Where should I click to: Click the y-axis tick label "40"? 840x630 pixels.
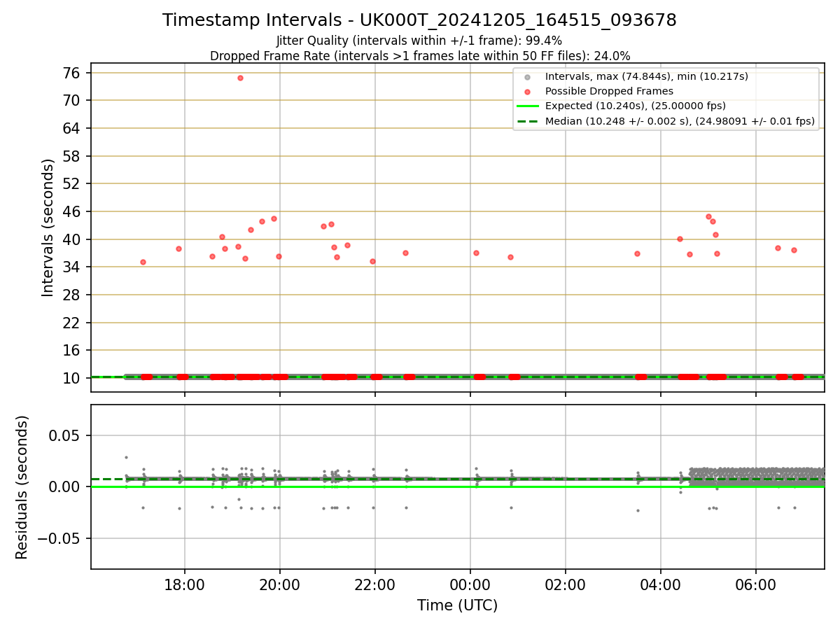click(x=73, y=239)
